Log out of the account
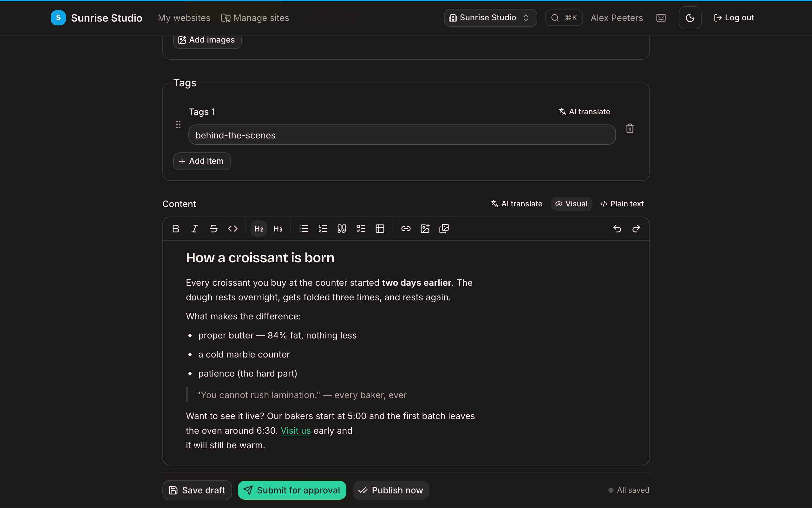The height and width of the screenshot is (508, 812). pos(734,18)
